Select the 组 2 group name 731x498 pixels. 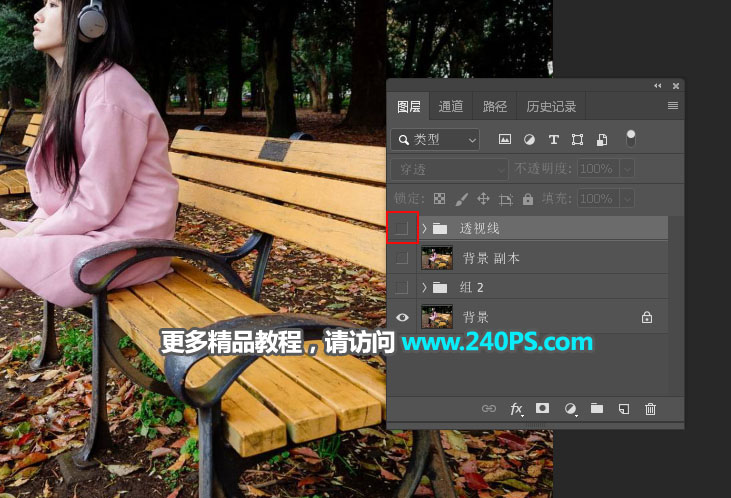471,287
